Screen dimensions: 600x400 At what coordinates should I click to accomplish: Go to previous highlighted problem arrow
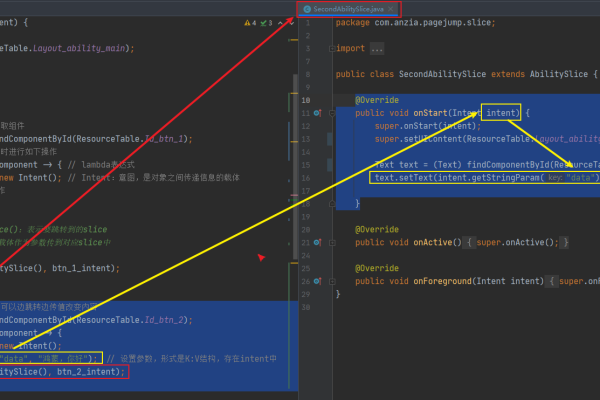tap(280, 21)
